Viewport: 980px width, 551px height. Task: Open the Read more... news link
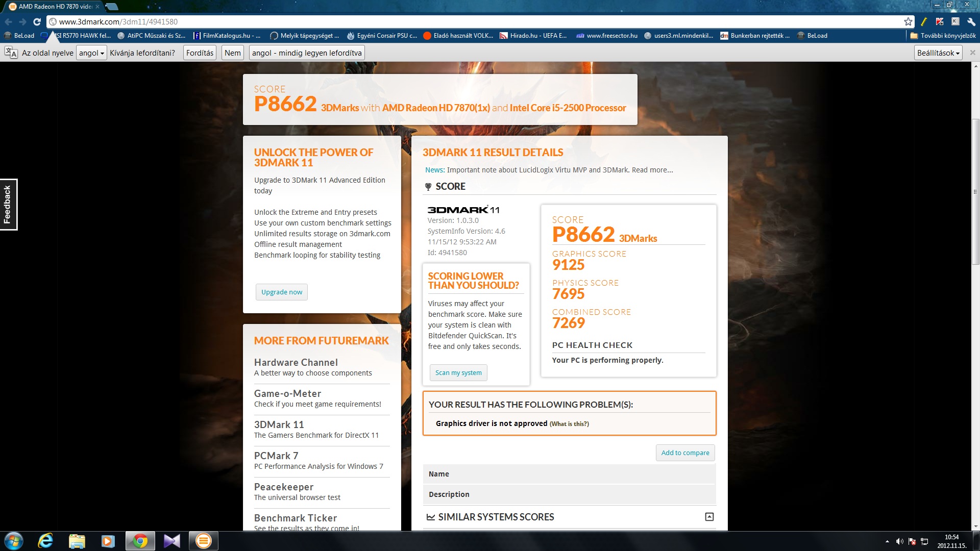[x=652, y=170]
